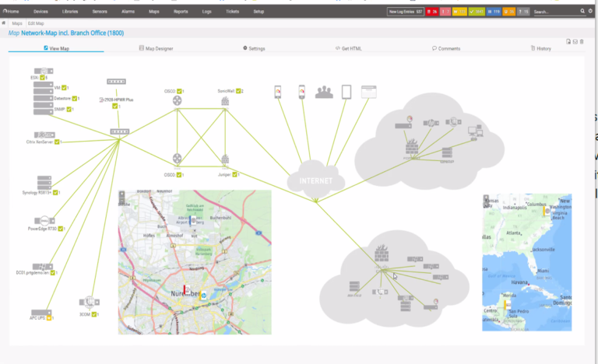Go to Maps breadcrumb link

pos(17,23)
